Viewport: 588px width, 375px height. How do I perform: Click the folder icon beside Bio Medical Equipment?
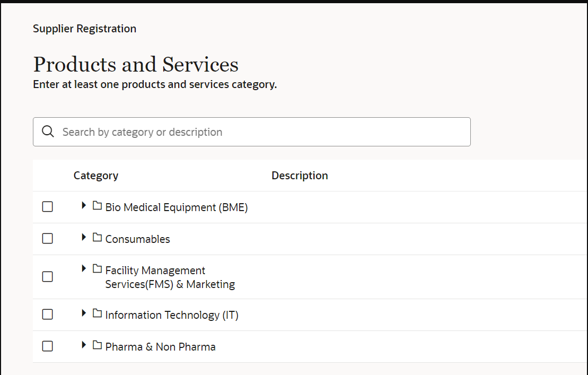pos(97,206)
